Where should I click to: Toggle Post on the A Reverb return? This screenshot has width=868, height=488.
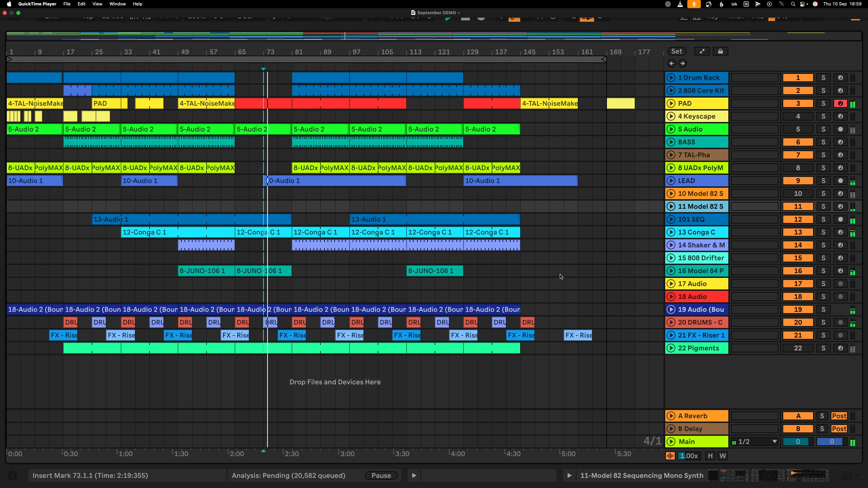pyautogui.click(x=839, y=416)
